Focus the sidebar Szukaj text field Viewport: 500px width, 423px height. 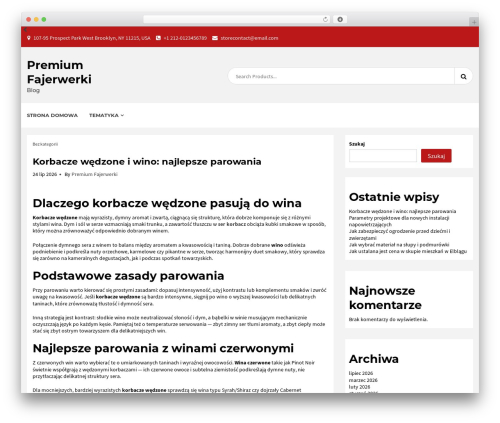(x=383, y=156)
